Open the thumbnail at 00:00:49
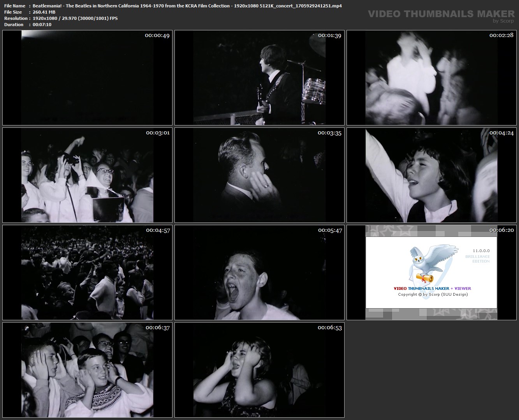This screenshot has height=420, width=519. point(87,78)
